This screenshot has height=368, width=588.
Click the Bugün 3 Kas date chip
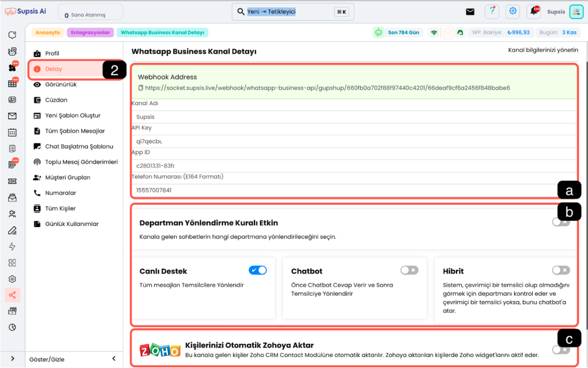(x=558, y=33)
